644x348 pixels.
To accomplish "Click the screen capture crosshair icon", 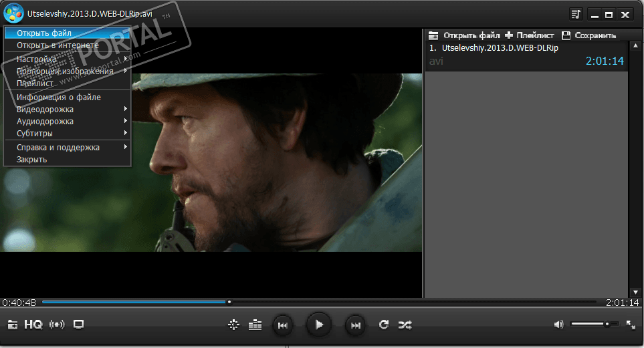I will 233,325.
